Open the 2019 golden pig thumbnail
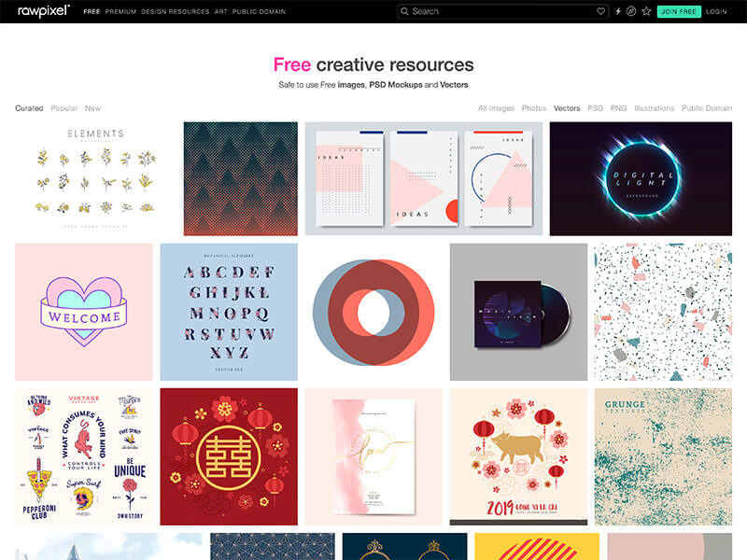 click(x=518, y=456)
